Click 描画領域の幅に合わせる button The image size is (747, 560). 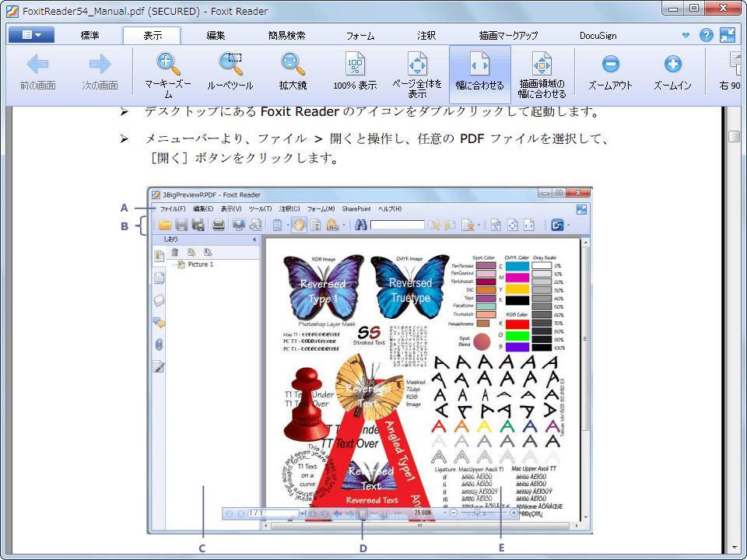542,75
